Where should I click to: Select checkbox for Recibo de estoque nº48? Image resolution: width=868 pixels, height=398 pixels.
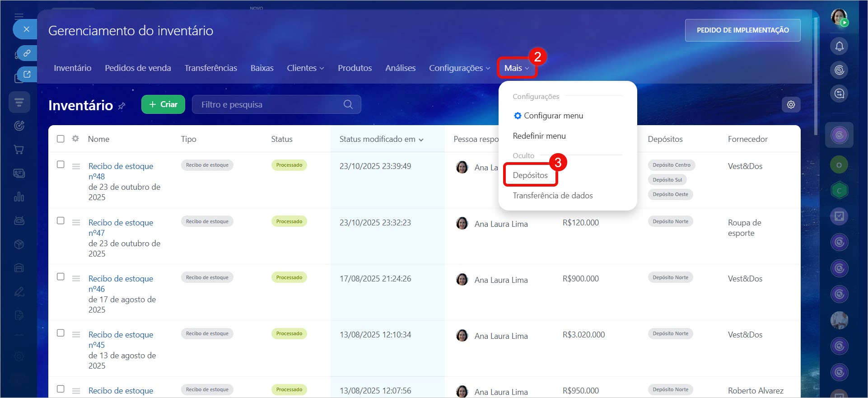pyautogui.click(x=61, y=164)
